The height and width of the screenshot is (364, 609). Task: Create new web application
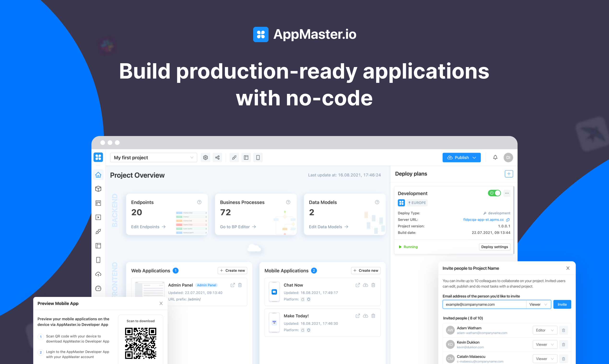[x=232, y=270]
